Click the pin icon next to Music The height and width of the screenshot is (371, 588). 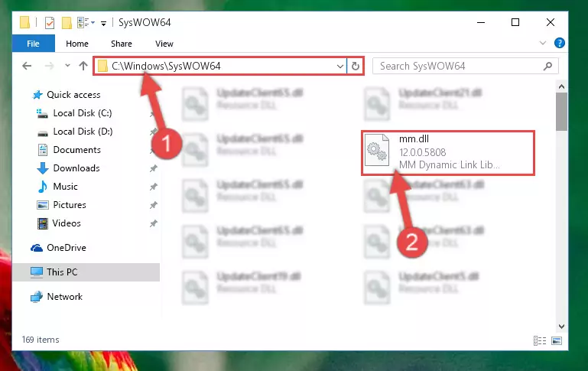coord(154,187)
